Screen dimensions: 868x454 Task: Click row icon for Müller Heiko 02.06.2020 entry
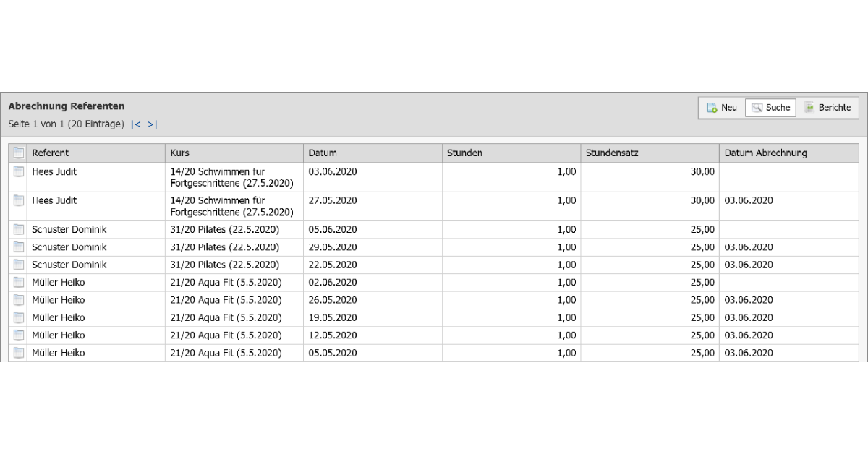[x=19, y=283]
